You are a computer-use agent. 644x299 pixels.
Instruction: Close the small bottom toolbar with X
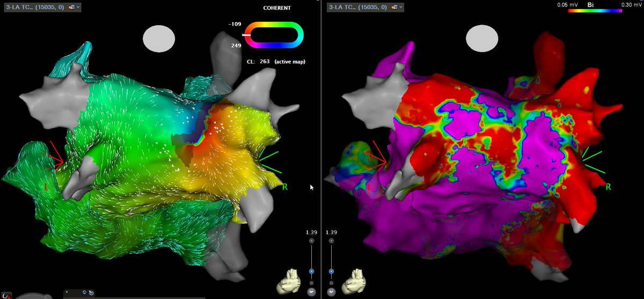(67, 291)
